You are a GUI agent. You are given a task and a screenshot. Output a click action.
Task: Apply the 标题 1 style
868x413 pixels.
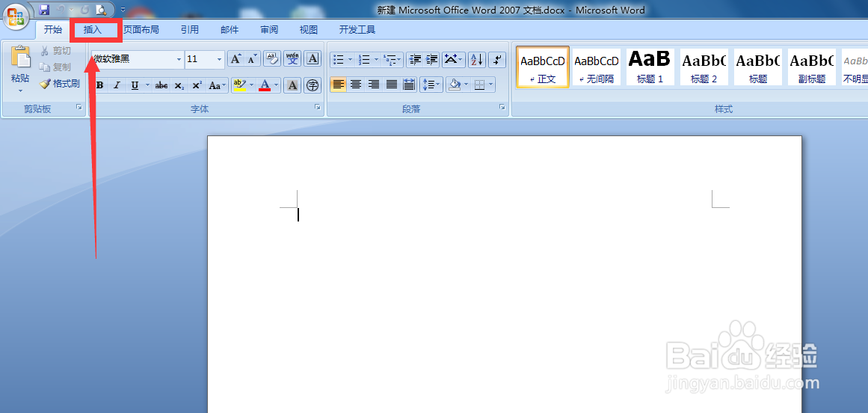(650, 67)
